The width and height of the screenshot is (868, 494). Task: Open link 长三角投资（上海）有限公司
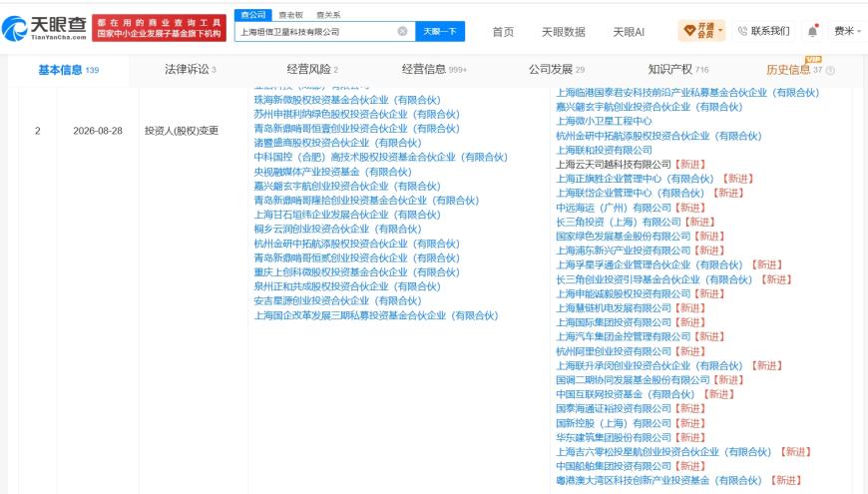(x=619, y=222)
